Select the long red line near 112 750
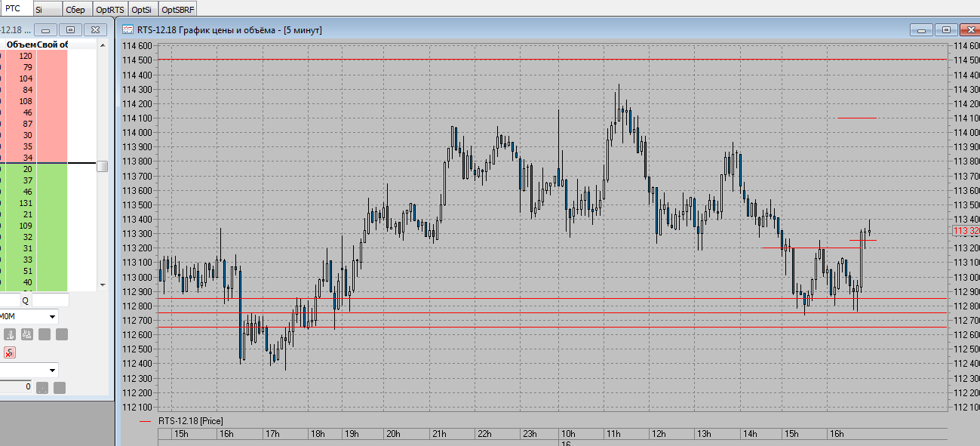980x446 pixels. (x=552, y=312)
